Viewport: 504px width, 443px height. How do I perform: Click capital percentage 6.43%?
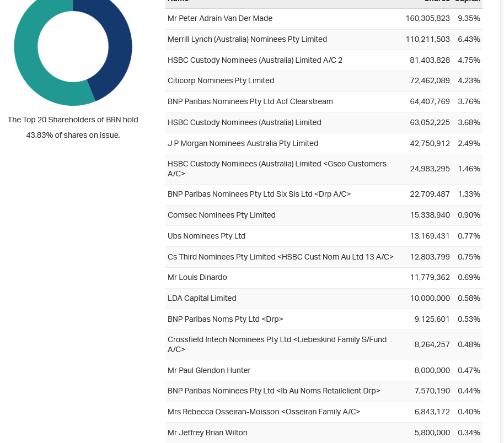[x=469, y=39]
